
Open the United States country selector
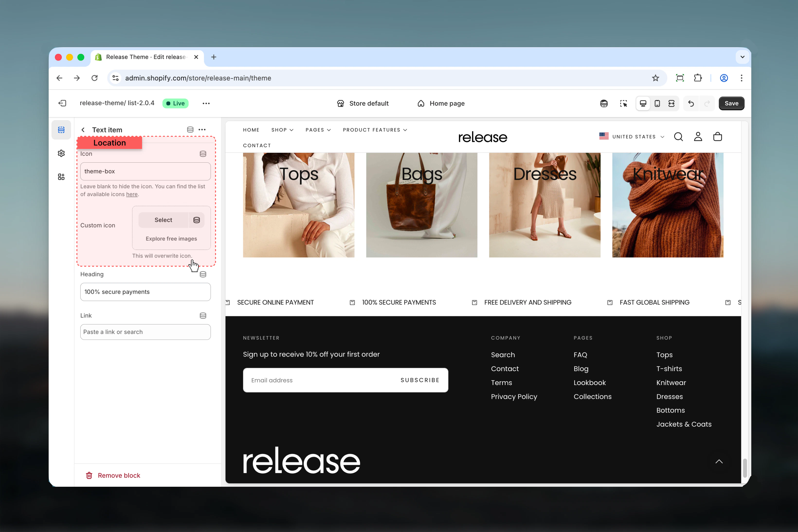click(632, 136)
